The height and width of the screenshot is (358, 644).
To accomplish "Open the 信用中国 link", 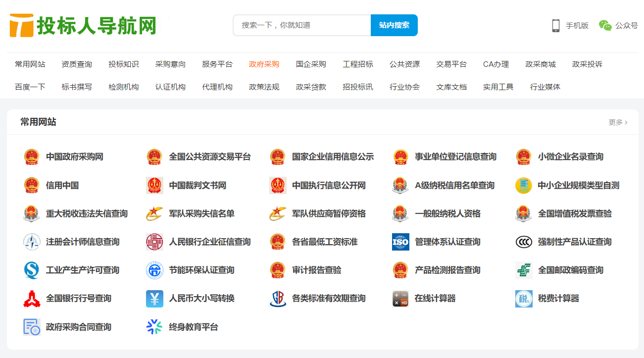I will tap(62, 185).
